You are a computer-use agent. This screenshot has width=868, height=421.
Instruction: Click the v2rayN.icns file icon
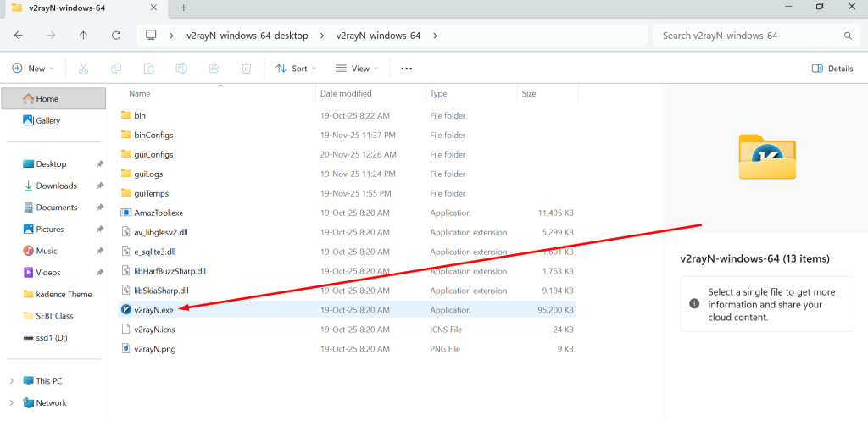point(125,330)
